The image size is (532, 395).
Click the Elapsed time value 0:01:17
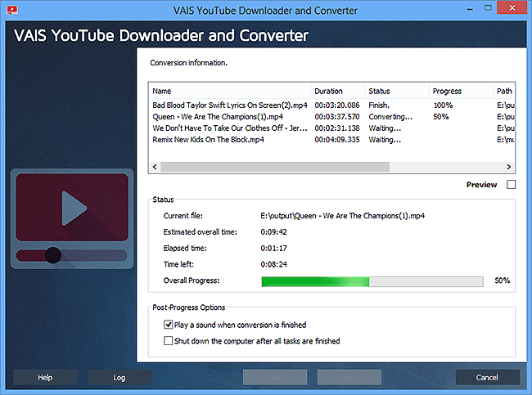(273, 248)
